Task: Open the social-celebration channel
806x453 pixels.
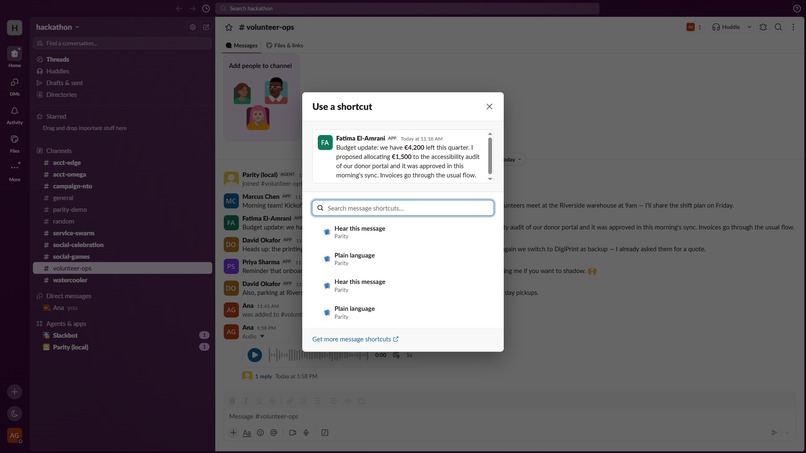Action: click(122, 245)
